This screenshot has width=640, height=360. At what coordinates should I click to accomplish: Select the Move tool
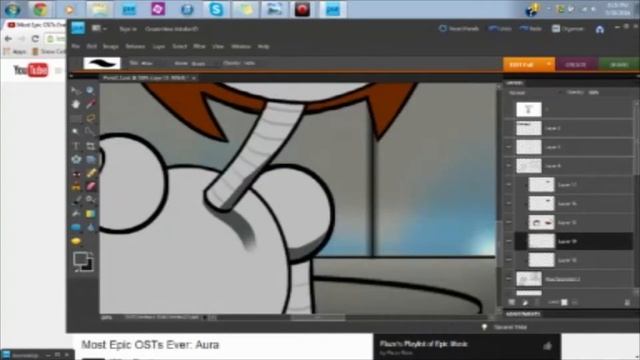click(76, 91)
